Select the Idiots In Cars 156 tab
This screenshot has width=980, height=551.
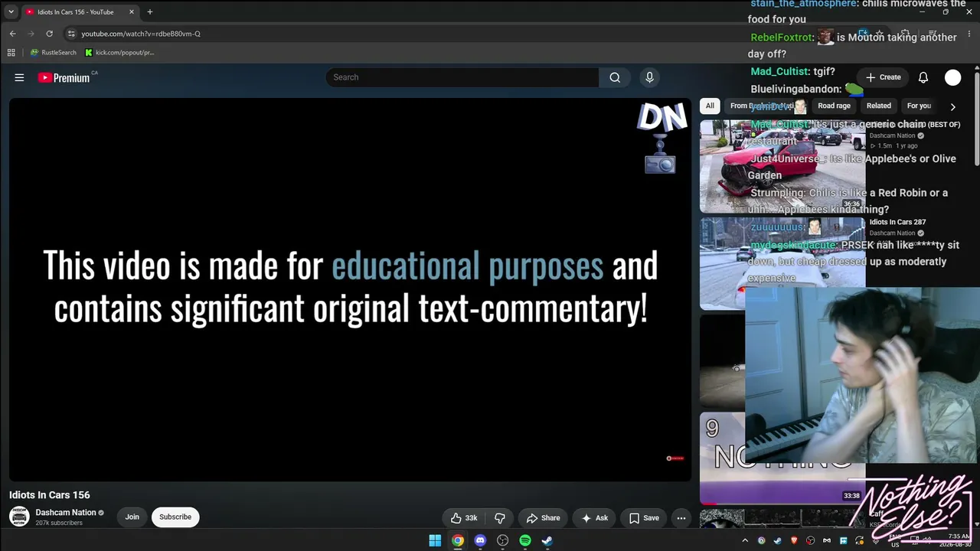pyautogui.click(x=80, y=12)
